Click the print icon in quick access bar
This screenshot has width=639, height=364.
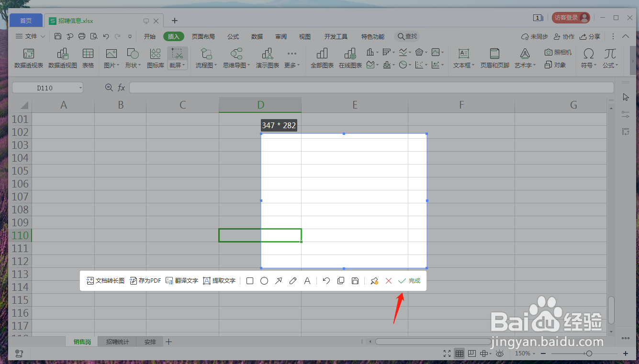click(82, 36)
